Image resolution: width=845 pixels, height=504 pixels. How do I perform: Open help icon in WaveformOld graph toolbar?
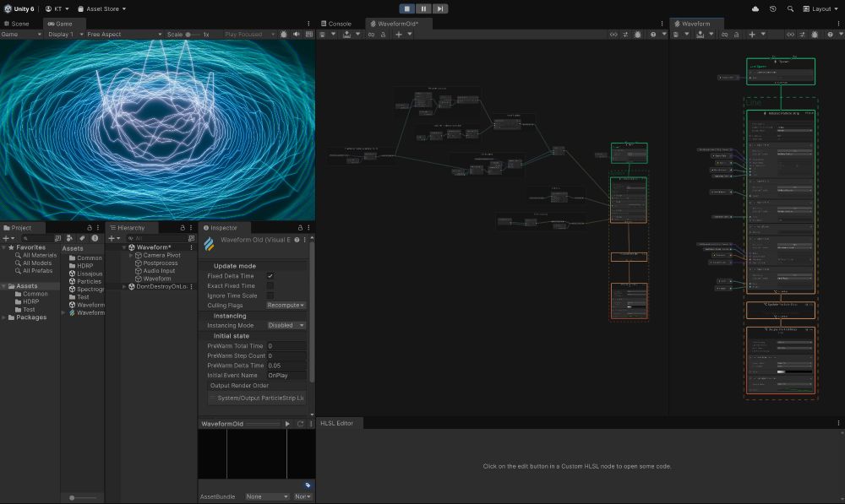click(x=653, y=35)
